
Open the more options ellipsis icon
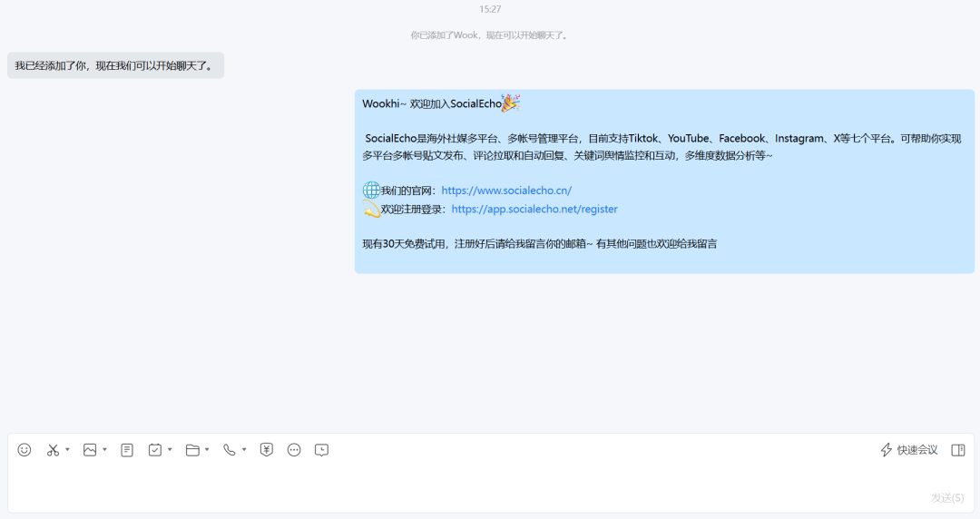(x=294, y=450)
